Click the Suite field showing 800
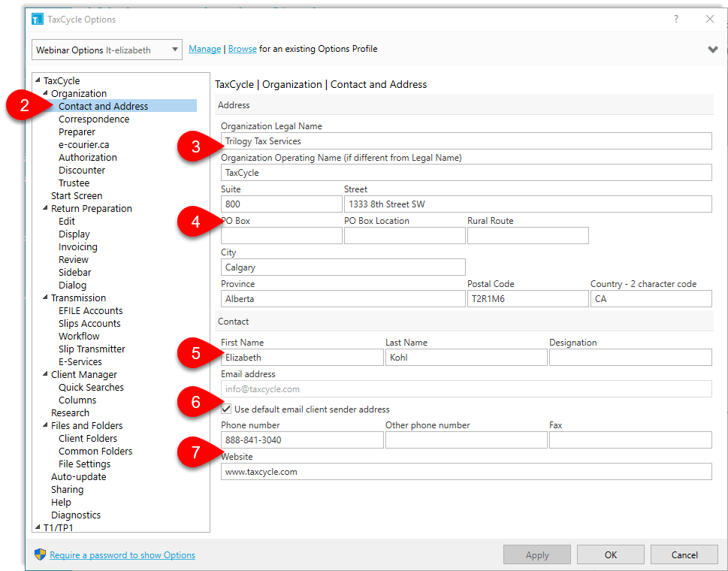This screenshot has height=571, width=728. click(x=281, y=204)
